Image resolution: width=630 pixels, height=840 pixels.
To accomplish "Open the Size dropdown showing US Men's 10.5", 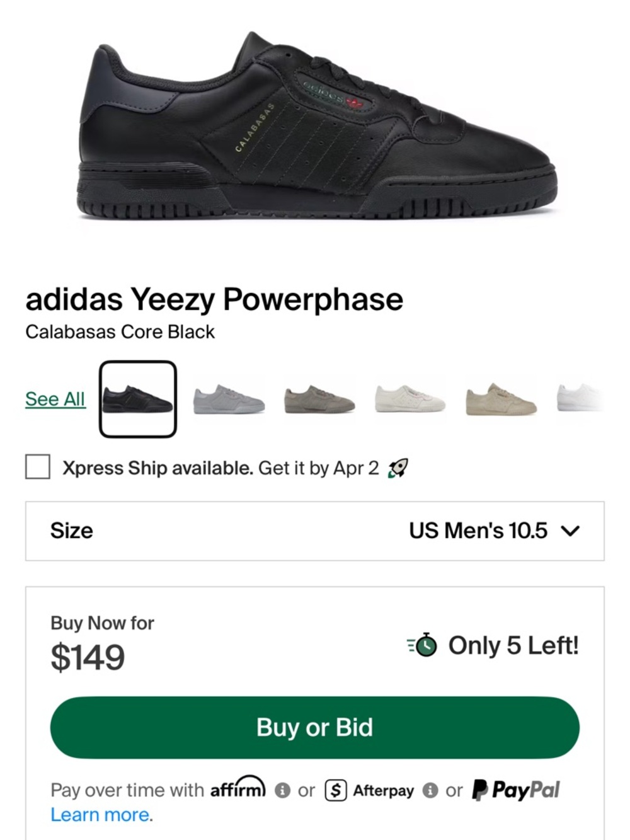I will tap(315, 531).
